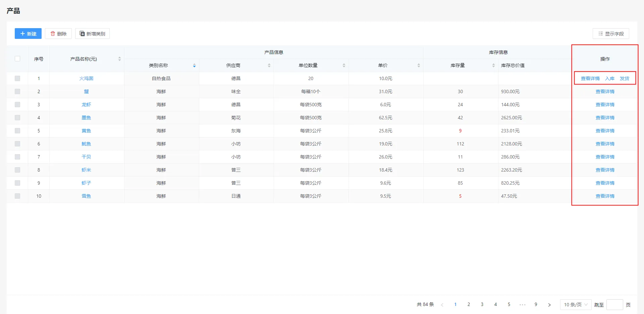644x314 pixels.
Task: Sort by 类别名称 column sort arrows
Action: pos(194,65)
